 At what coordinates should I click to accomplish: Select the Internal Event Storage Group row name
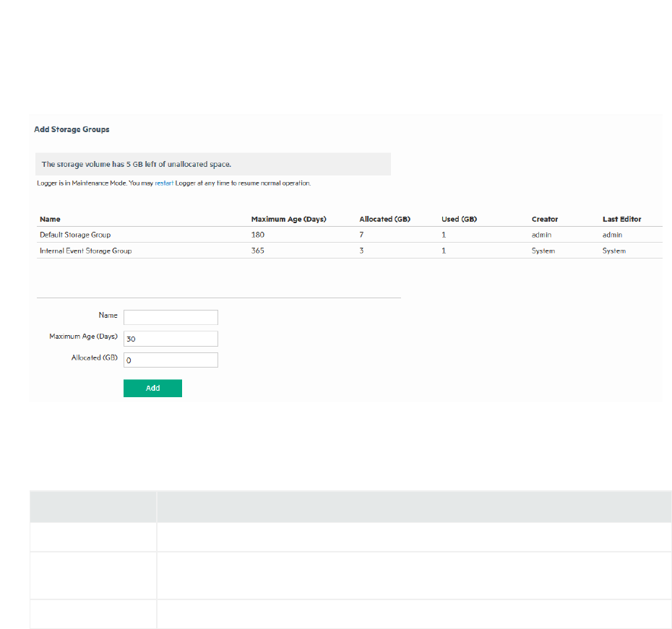point(85,251)
